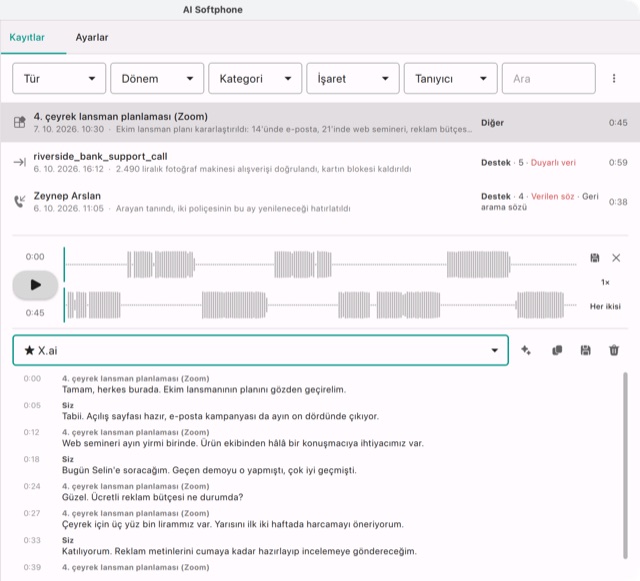Viewport: 640px width, 581px height.
Task: Jump to transcript timestamp 0:12
Action: (x=31, y=432)
